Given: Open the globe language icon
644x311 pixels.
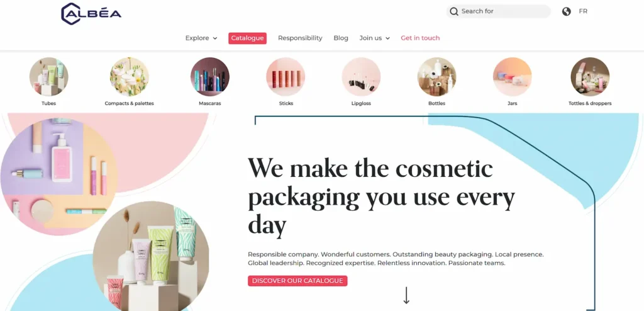Looking at the screenshot, I should [567, 11].
